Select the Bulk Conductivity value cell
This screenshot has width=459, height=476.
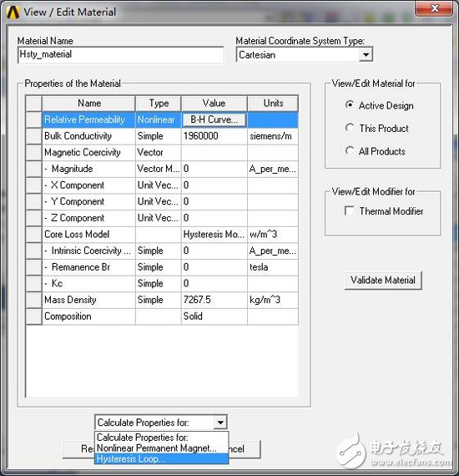point(214,136)
